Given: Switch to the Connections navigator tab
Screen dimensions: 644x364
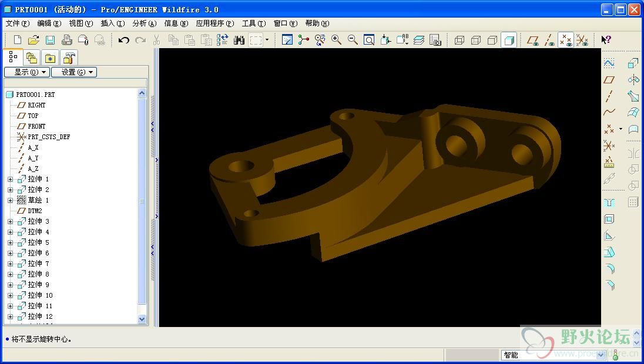Looking at the screenshot, I should tap(69, 58).
